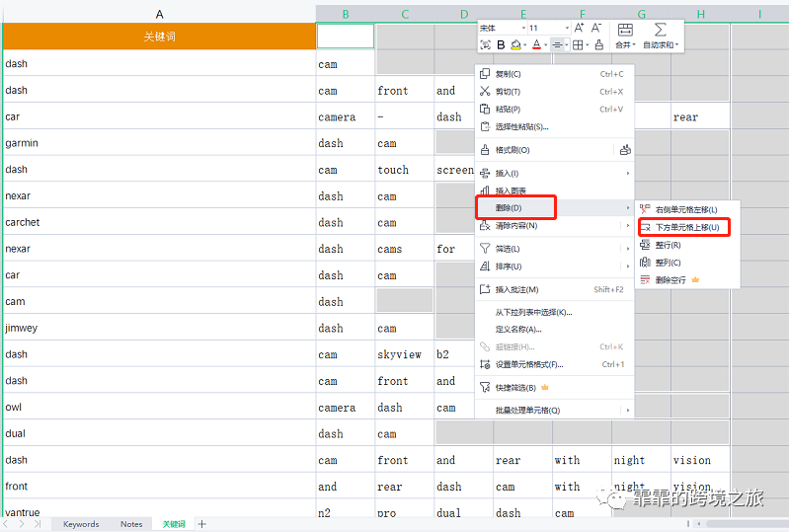Viewport: 789px width, 532px height.
Task: Open 排序(U) sort submenu
Action: 555,266
